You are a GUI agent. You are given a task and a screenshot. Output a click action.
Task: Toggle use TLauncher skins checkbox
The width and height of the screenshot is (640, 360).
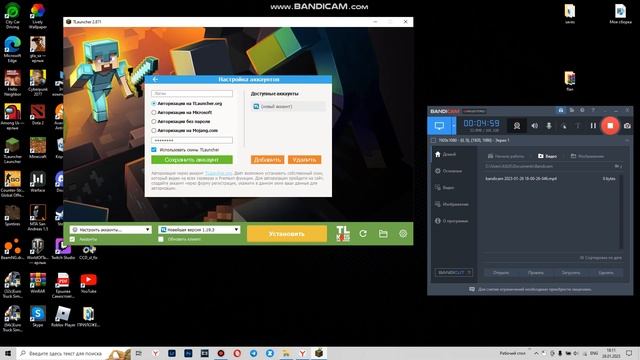coord(154,150)
